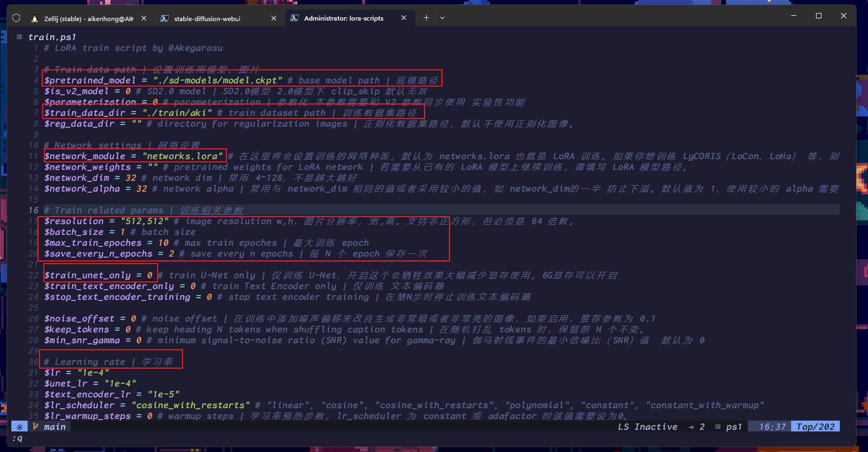Click the $is_v2_model variable
The image size is (868, 452).
[x=76, y=91]
